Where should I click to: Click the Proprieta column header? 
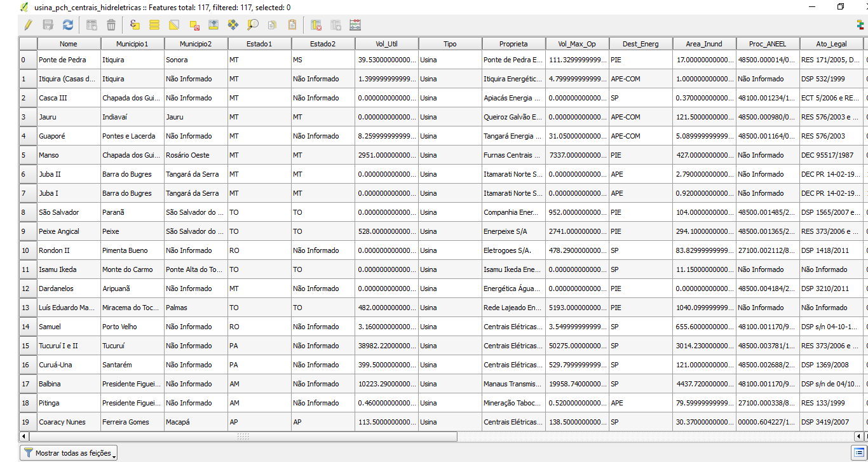click(513, 44)
